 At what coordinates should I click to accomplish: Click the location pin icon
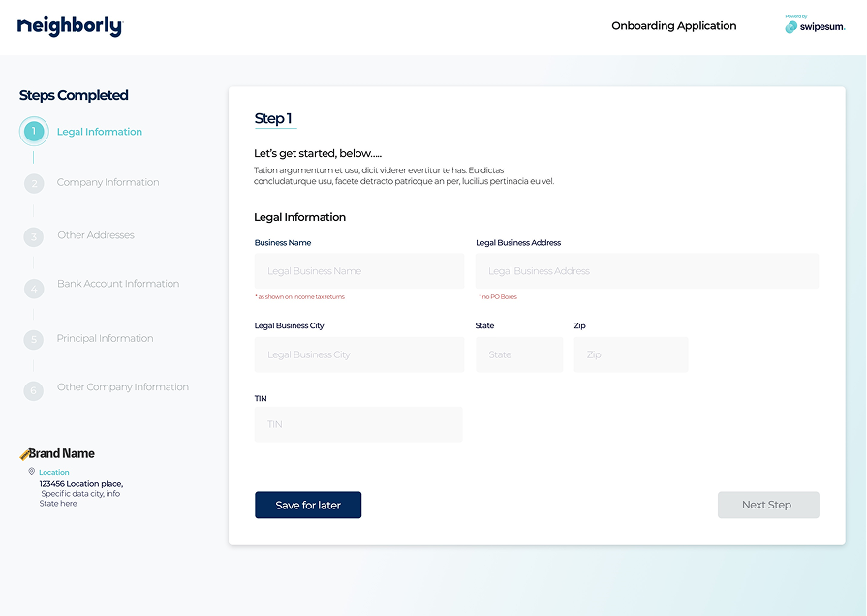tap(32, 472)
